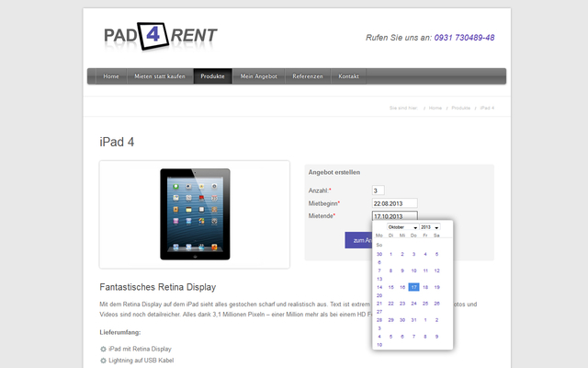Screen dimensions: 588x368
Task: Click the Mo weekday header in calendar
Action: pos(379,236)
